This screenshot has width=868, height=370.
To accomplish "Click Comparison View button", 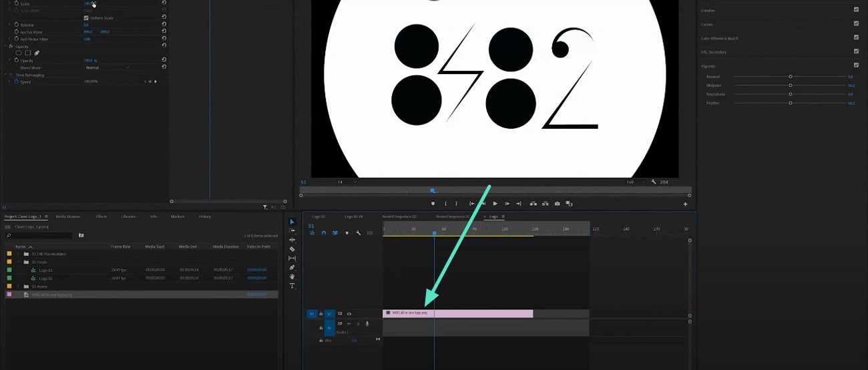I will pos(569,204).
